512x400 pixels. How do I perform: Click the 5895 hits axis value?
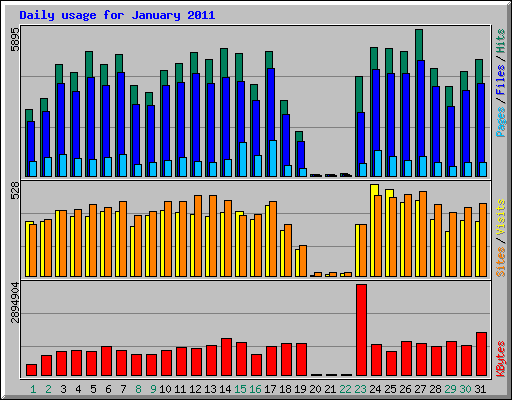[15, 40]
